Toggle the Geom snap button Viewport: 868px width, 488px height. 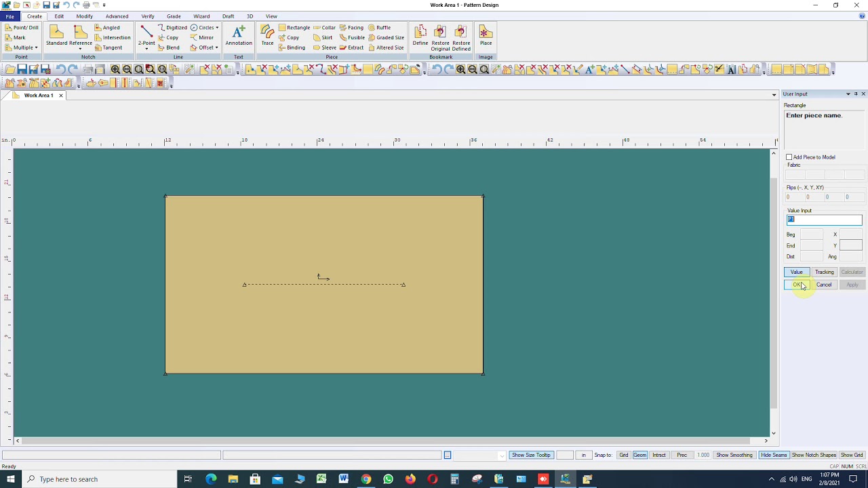tap(639, 455)
